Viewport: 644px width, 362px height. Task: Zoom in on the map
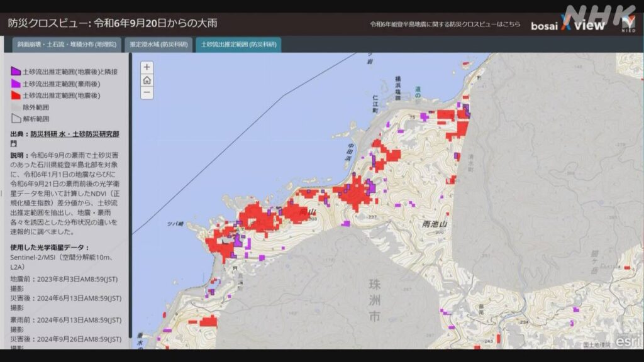[x=147, y=67]
